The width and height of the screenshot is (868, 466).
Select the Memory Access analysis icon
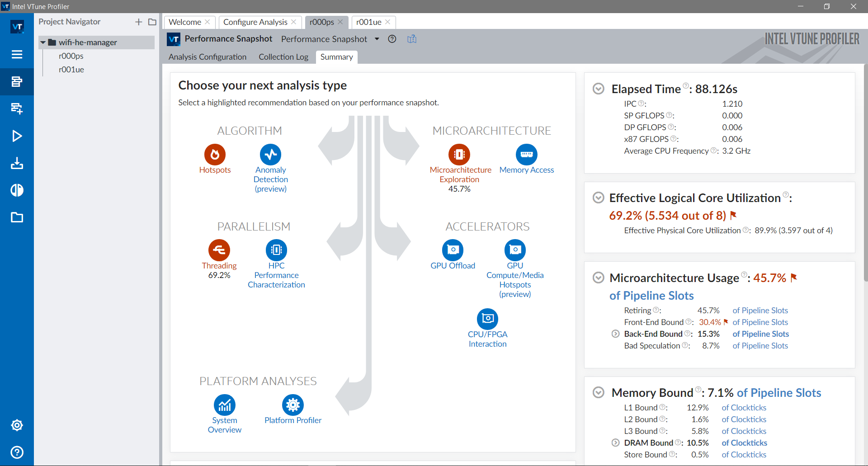526,154
